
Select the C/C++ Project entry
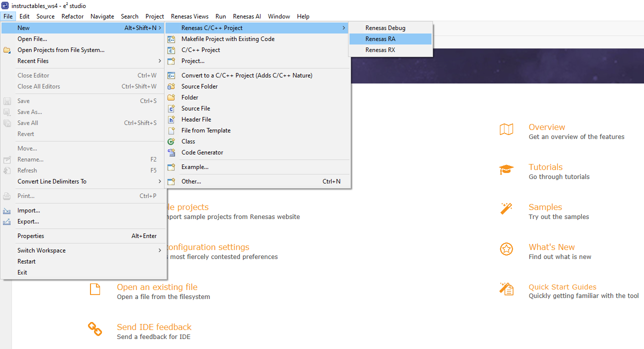pos(257,50)
